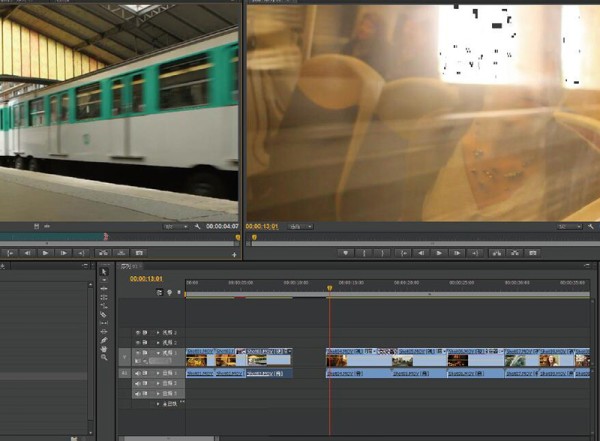Toggle timeline Snap button

pyautogui.click(x=160, y=292)
